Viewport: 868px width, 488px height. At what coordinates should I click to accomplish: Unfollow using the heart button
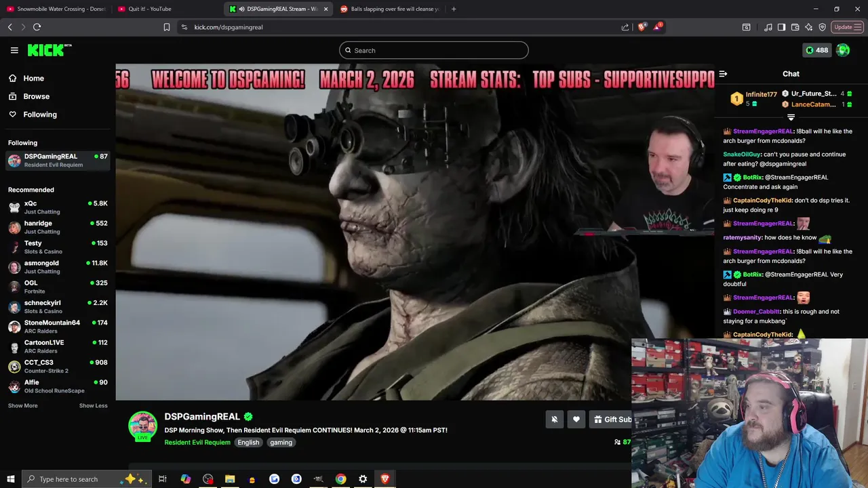[x=576, y=420]
